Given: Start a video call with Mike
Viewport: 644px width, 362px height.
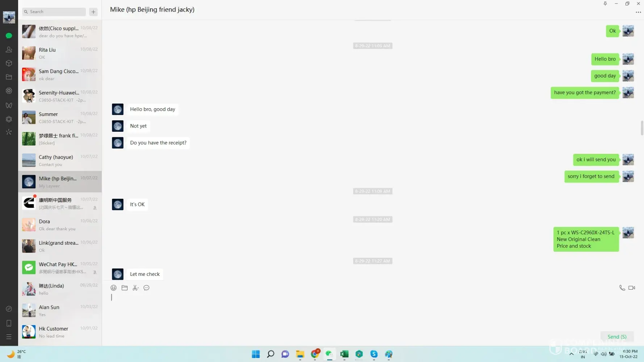Looking at the screenshot, I should 632,288.
